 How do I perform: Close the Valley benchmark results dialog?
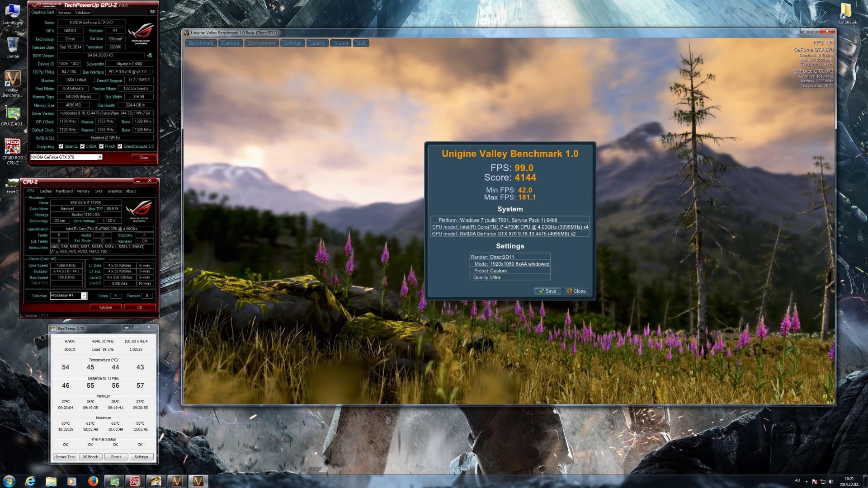576,291
